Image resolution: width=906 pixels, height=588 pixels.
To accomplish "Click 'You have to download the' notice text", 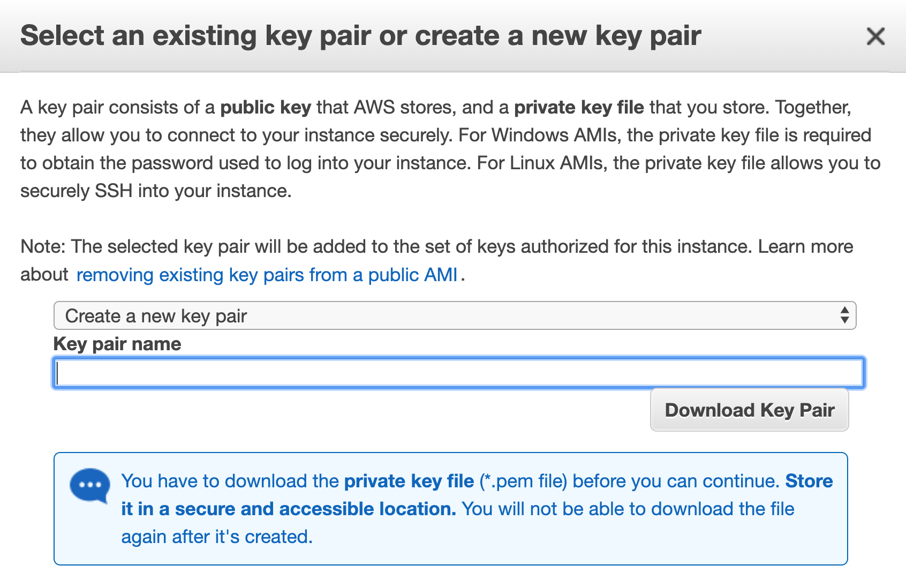I will click(x=230, y=481).
